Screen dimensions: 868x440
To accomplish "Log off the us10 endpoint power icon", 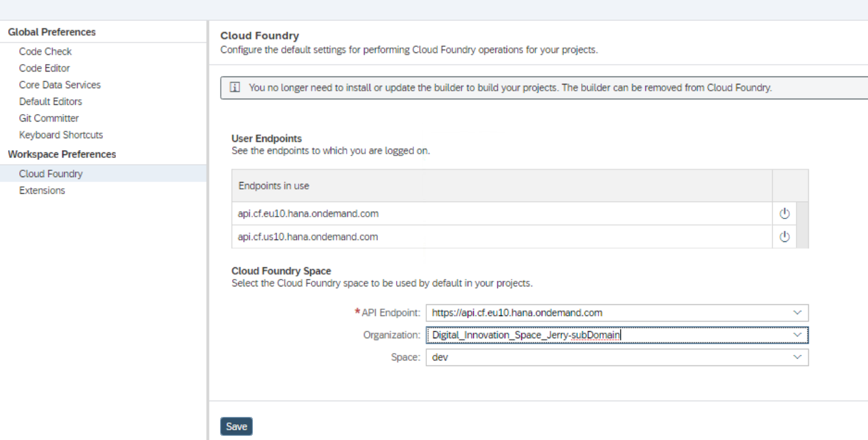I will tap(784, 236).
